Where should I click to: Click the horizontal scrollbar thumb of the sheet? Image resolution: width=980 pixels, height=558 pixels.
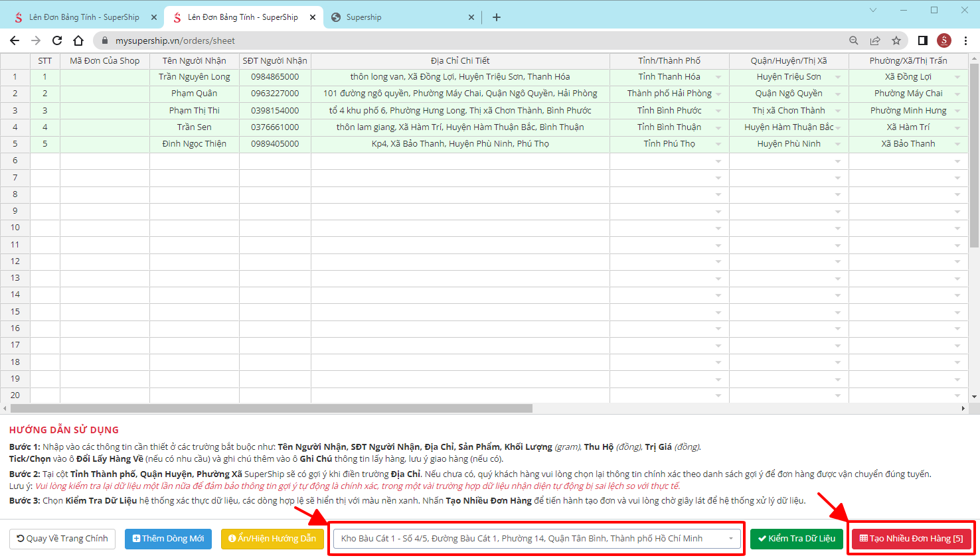(x=271, y=408)
